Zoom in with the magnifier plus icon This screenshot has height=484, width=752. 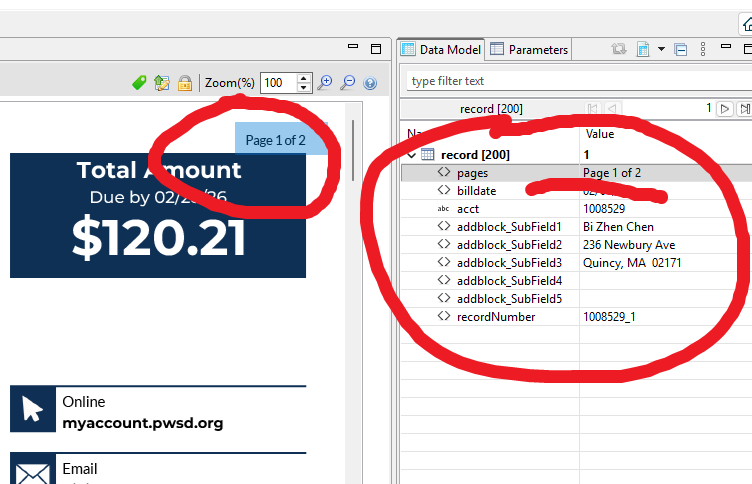tap(325, 83)
